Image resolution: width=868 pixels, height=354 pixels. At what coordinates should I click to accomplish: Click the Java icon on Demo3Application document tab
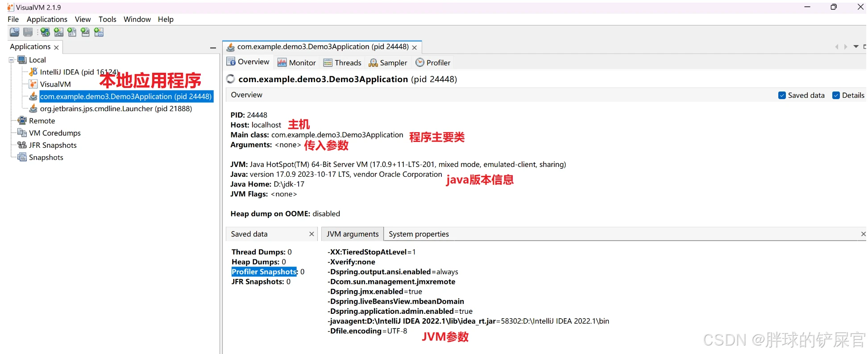pyautogui.click(x=231, y=47)
